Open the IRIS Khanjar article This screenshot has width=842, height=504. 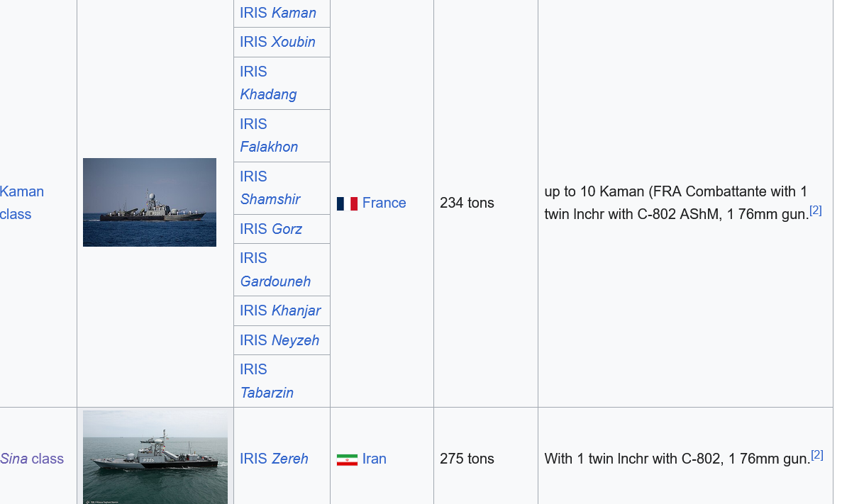[x=279, y=310]
